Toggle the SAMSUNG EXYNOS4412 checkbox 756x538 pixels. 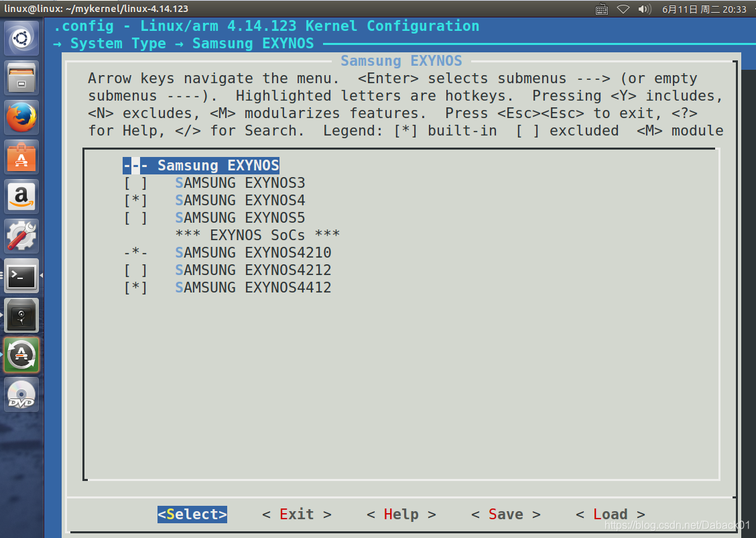pos(135,287)
